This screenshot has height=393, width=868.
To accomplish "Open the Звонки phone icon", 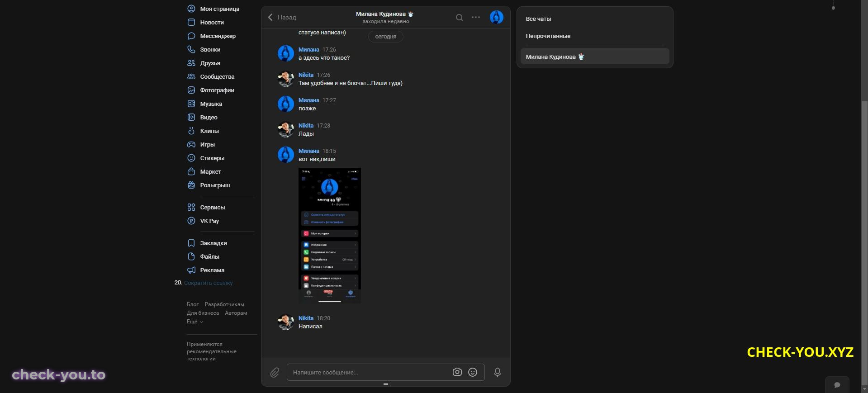I will point(191,49).
